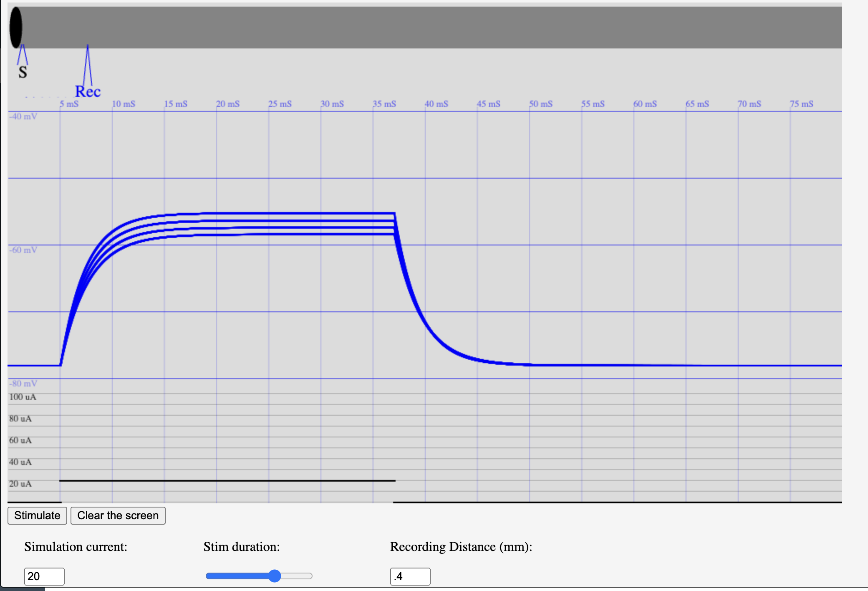This screenshot has height=591, width=868.
Task: Click the 5 mS time axis label
Action: 69,104
